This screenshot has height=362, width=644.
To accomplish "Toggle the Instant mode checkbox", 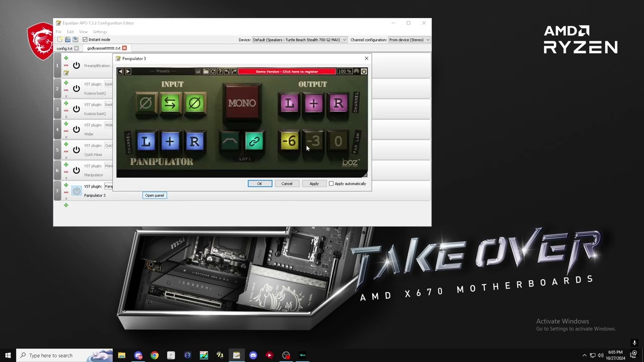I will 85,40.
